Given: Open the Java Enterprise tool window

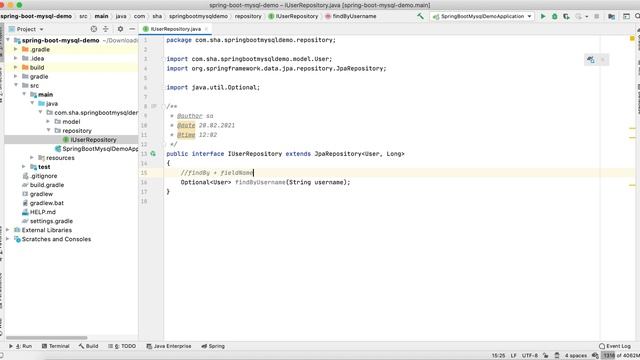Looking at the screenshot, I should 169,346.
